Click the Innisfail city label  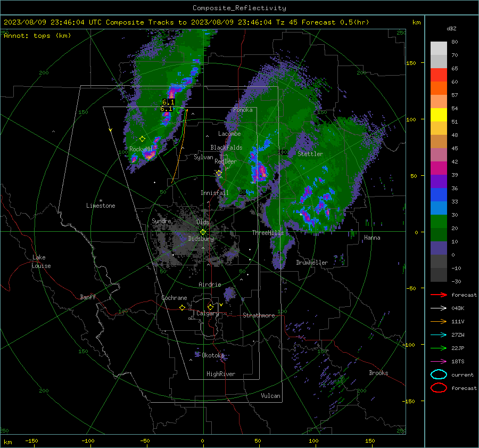(214, 193)
